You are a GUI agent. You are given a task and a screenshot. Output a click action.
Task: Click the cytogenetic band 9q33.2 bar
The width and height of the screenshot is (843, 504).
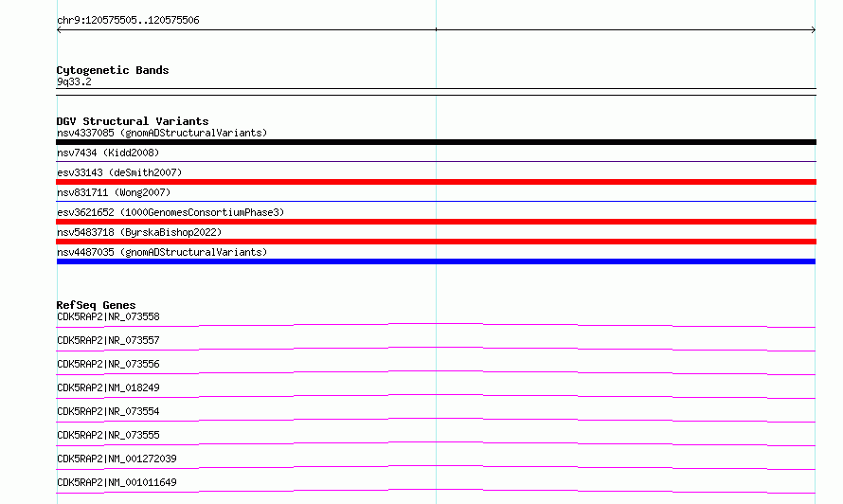(436, 92)
